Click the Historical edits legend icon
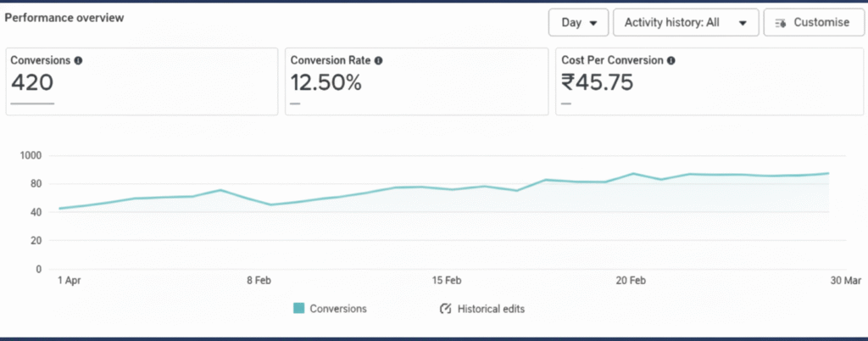The width and height of the screenshot is (868, 341). (445, 309)
